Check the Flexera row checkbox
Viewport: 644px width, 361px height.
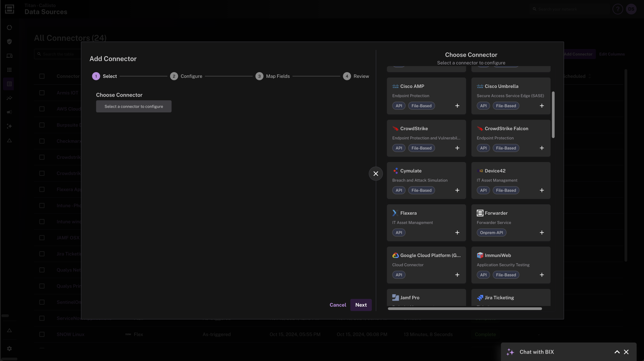tap(42, 190)
